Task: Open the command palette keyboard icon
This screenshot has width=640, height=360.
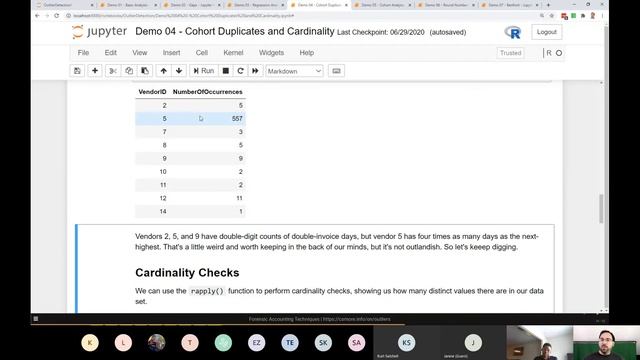Action: (x=336, y=71)
